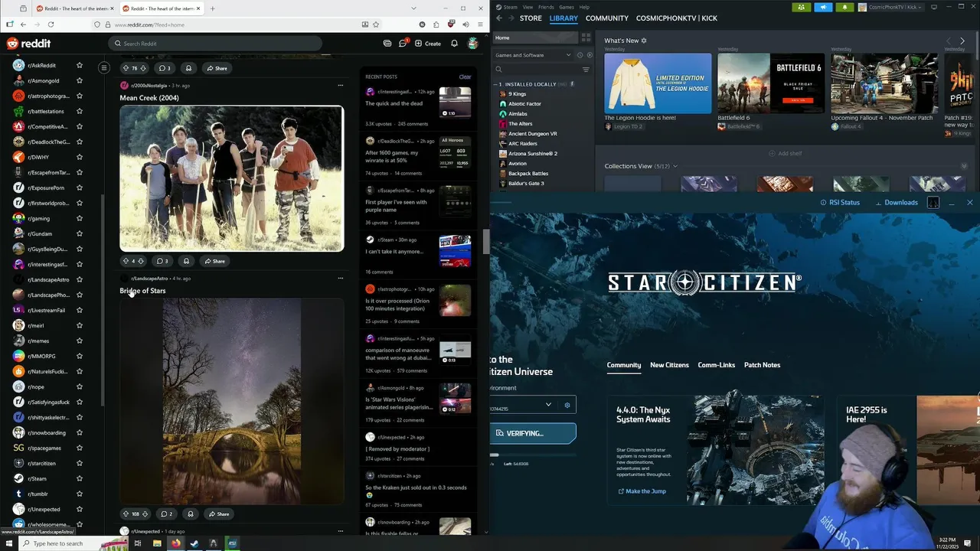Favorite r/DIWHY with star
Screen dimensions: 980x551
pyautogui.click(x=80, y=157)
